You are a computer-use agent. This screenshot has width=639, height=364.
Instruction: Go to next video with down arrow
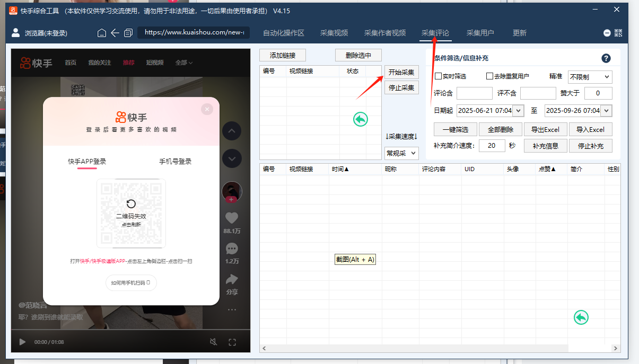click(x=232, y=158)
